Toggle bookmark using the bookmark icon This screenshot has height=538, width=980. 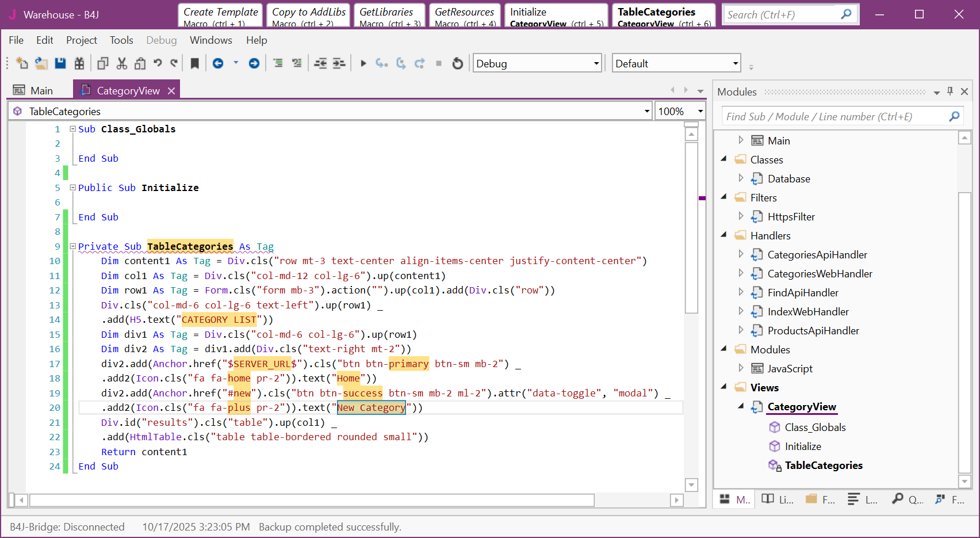pos(195,63)
